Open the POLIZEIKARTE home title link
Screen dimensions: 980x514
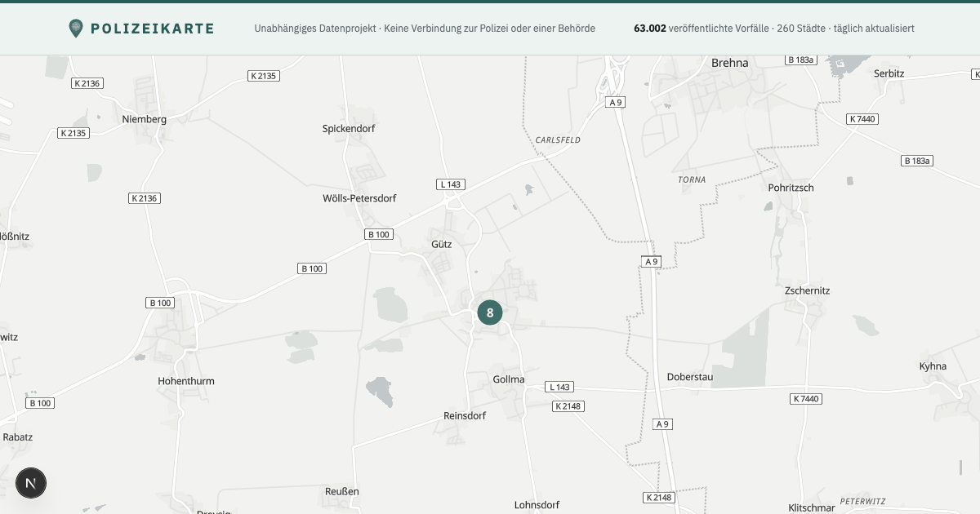tap(152, 29)
